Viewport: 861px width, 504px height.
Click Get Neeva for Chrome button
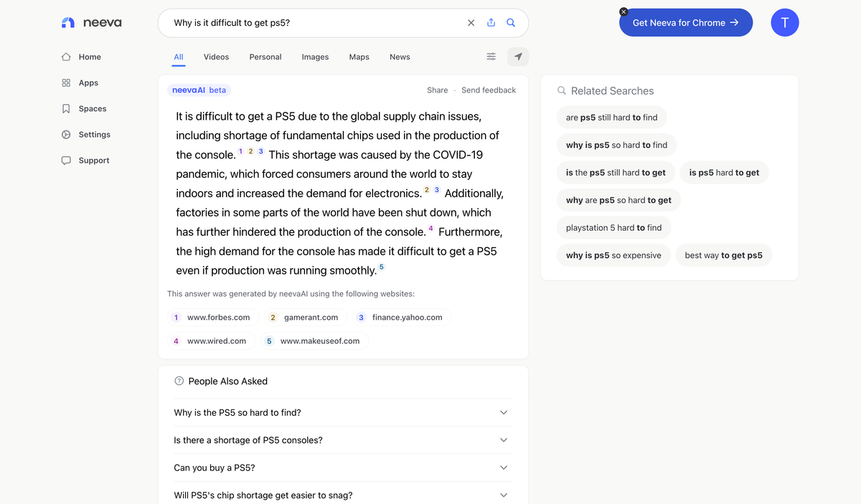[x=686, y=23]
